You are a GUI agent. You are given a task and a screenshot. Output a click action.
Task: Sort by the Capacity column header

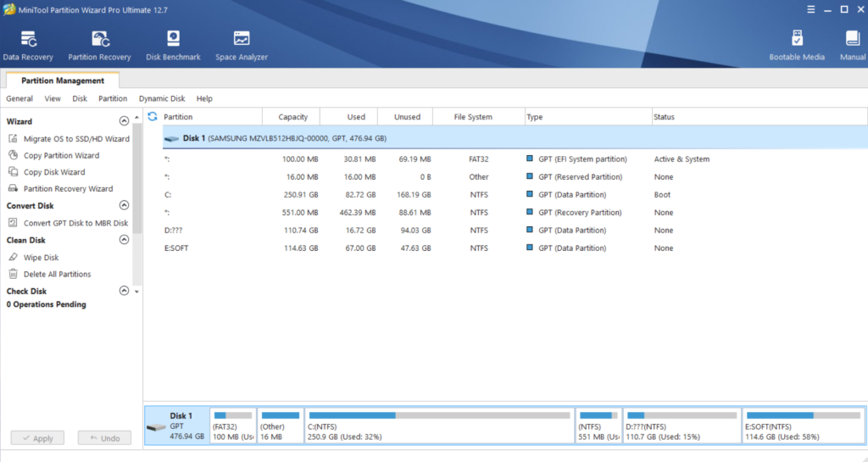292,117
